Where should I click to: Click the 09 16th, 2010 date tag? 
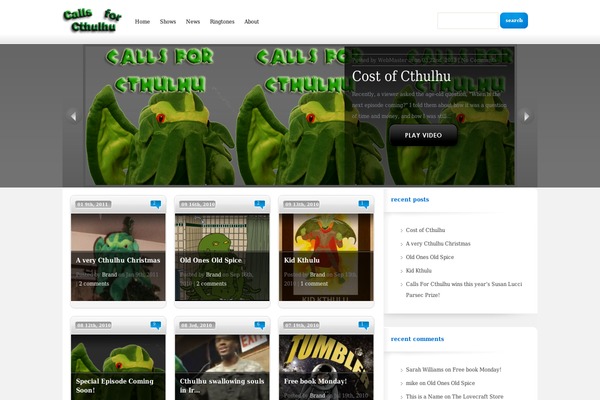pos(197,204)
